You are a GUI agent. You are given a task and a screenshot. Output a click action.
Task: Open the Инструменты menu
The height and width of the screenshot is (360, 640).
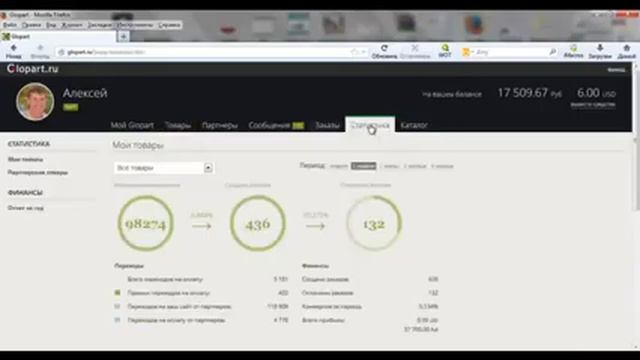pyautogui.click(x=135, y=25)
